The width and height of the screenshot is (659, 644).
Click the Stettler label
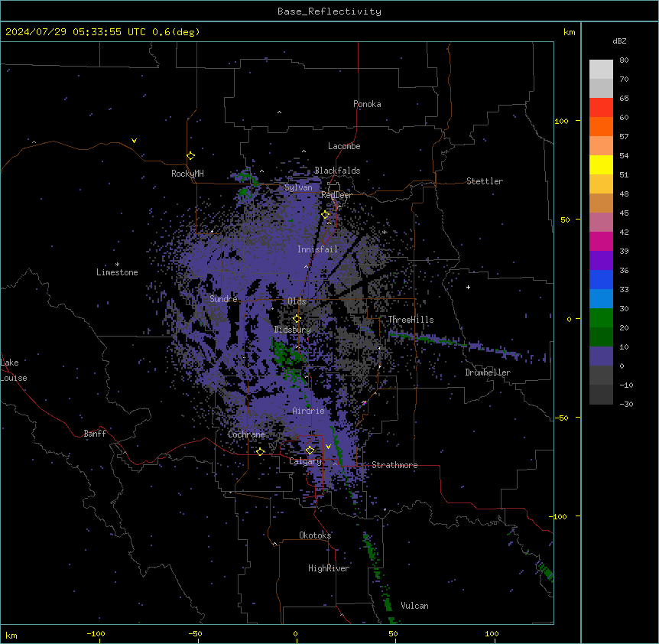pos(485,181)
